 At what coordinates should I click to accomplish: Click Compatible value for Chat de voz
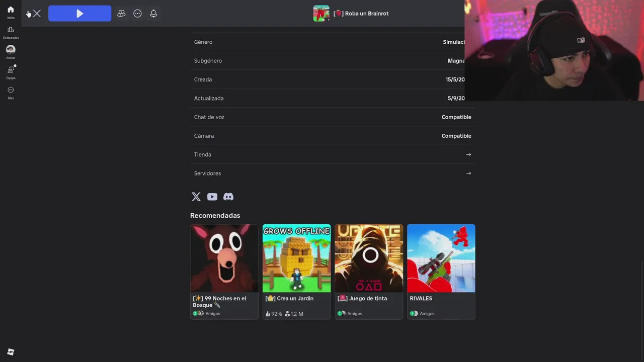click(x=456, y=117)
